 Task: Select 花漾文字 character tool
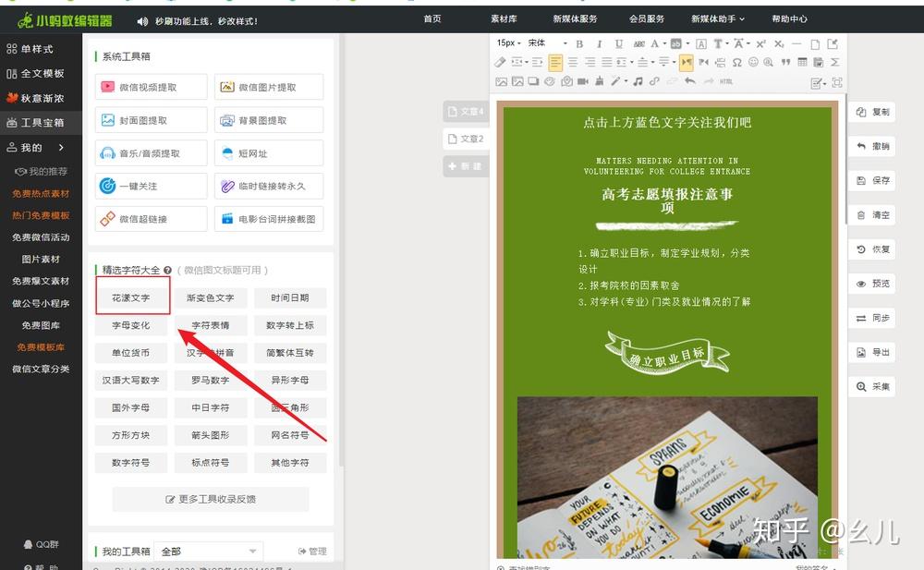(x=131, y=297)
